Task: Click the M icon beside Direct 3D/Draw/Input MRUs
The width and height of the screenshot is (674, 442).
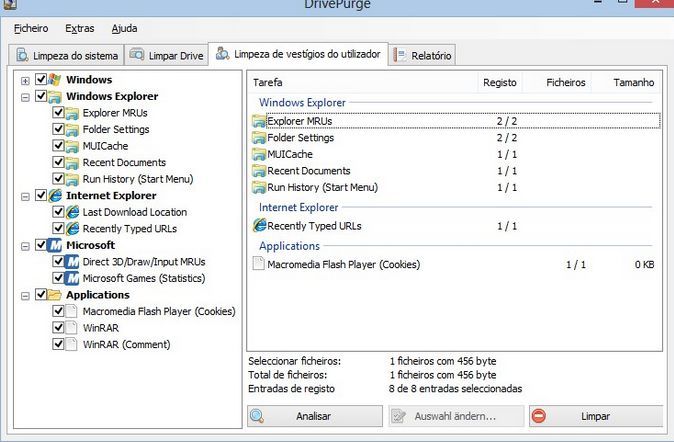Action: click(72, 262)
